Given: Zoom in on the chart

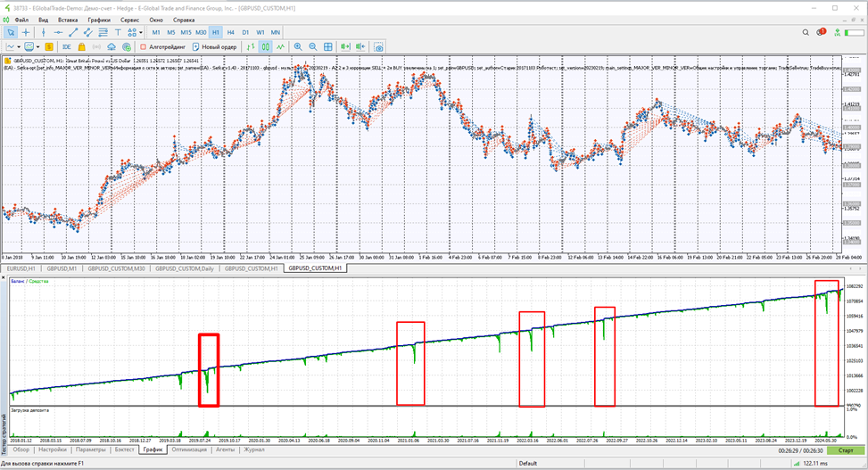Looking at the screenshot, I should pos(298,47).
